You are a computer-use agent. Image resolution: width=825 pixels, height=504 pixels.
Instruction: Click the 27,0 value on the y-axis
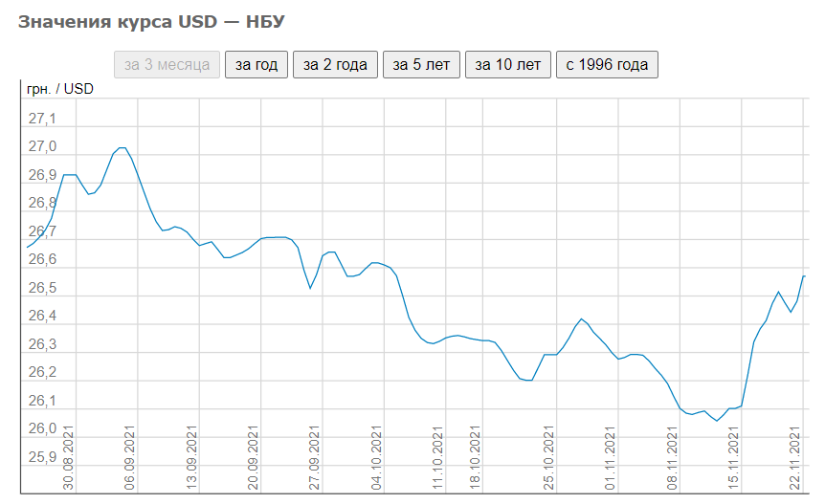(x=42, y=147)
